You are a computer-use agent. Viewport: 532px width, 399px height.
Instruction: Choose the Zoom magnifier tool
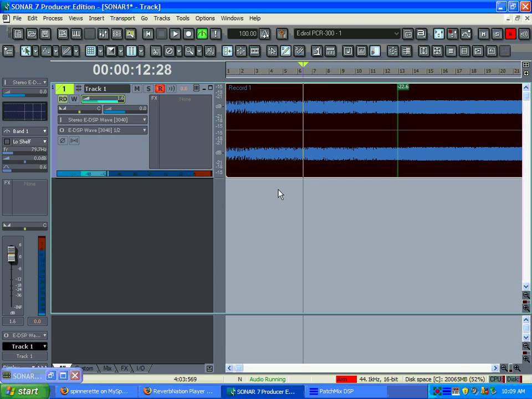[190, 51]
